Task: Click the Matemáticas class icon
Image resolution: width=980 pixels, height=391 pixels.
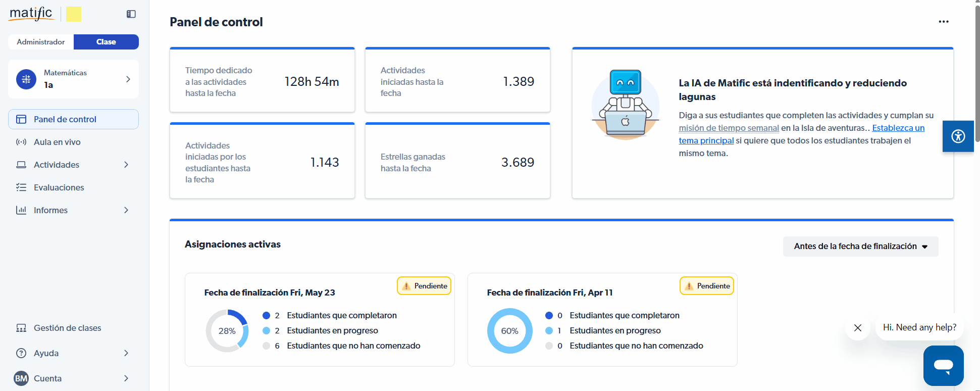Action: click(x=26, y=79)
